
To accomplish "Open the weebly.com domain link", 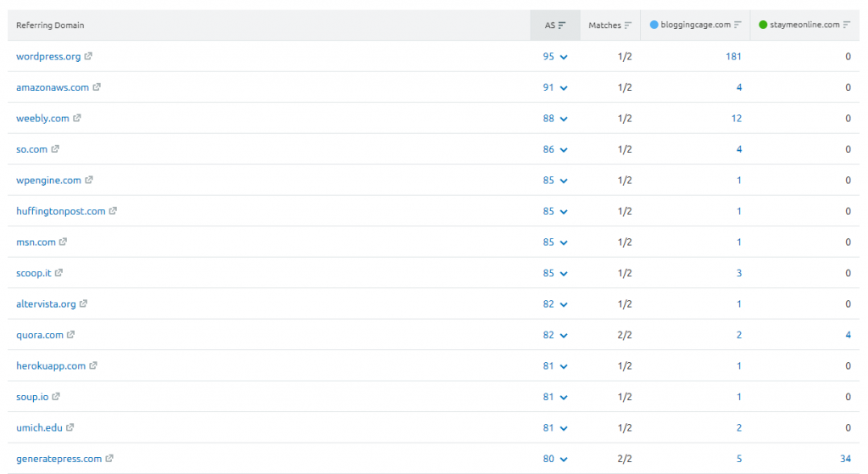I will tap(42, 119).
